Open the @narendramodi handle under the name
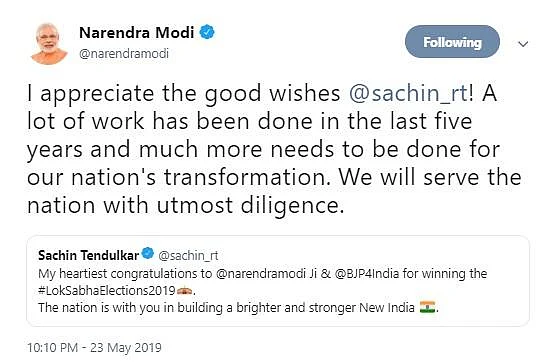 124,54
